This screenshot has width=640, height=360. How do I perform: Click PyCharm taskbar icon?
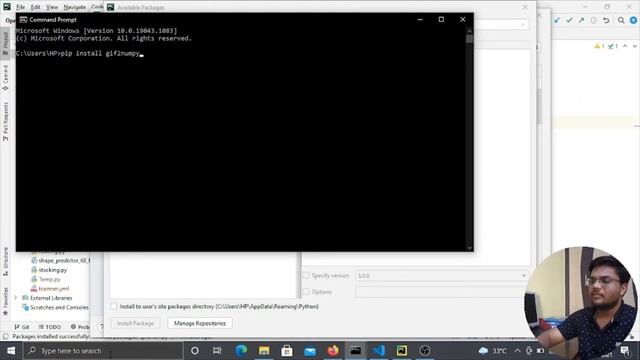point(402,351)
